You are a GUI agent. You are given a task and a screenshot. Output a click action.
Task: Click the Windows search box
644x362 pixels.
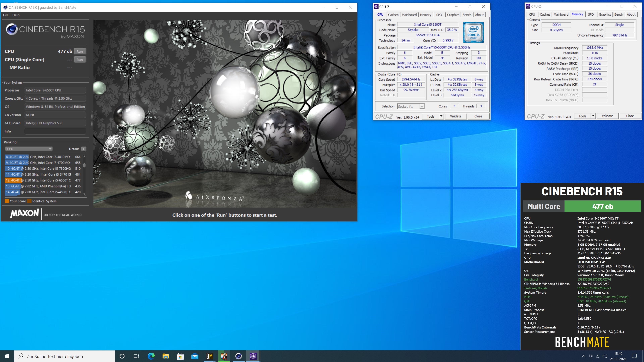click(x=65, y=356)
